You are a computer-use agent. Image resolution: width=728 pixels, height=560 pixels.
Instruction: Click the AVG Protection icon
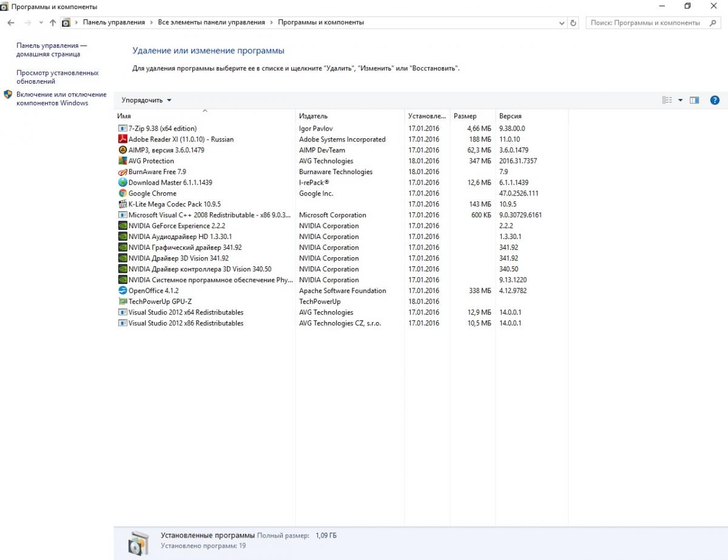(123, 161)
